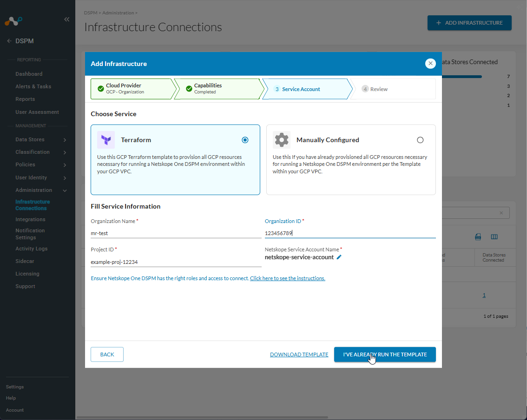Go to the Cloud Provider step
Screen dimensions: 527x420
[x=133, y=89]
